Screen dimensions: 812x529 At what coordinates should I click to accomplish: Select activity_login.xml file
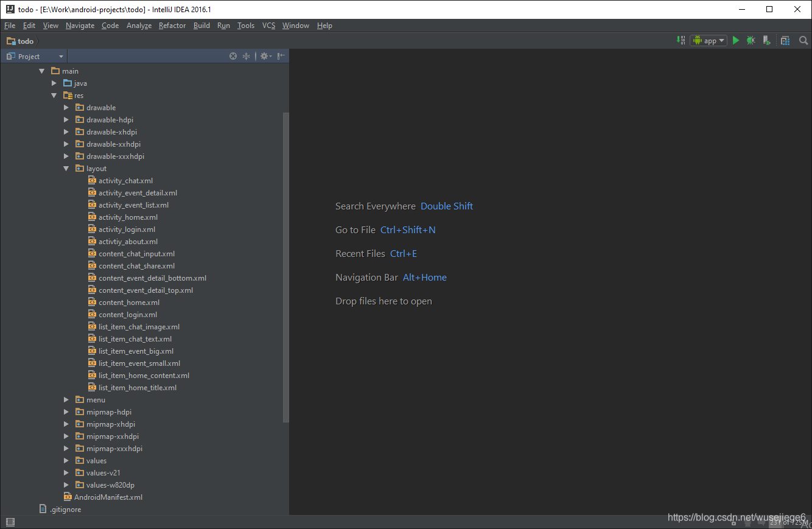coord(127,229)
